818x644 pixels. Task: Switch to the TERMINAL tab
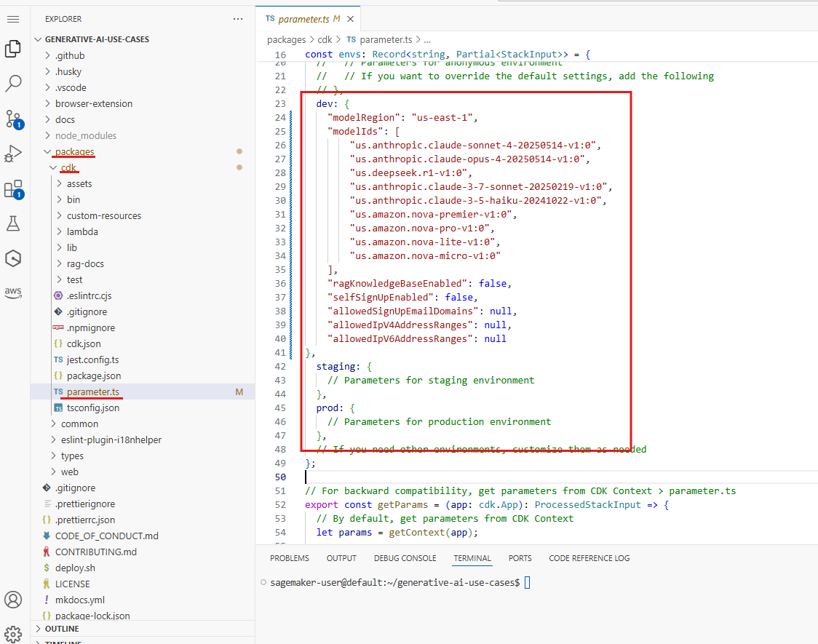click(x=472, y=558)
